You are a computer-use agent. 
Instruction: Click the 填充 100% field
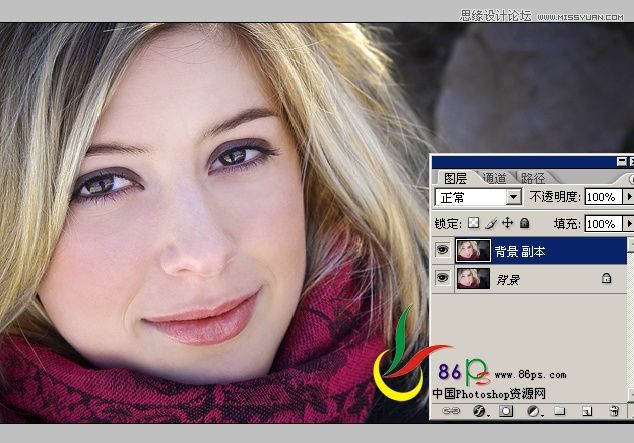click(604, 224)
